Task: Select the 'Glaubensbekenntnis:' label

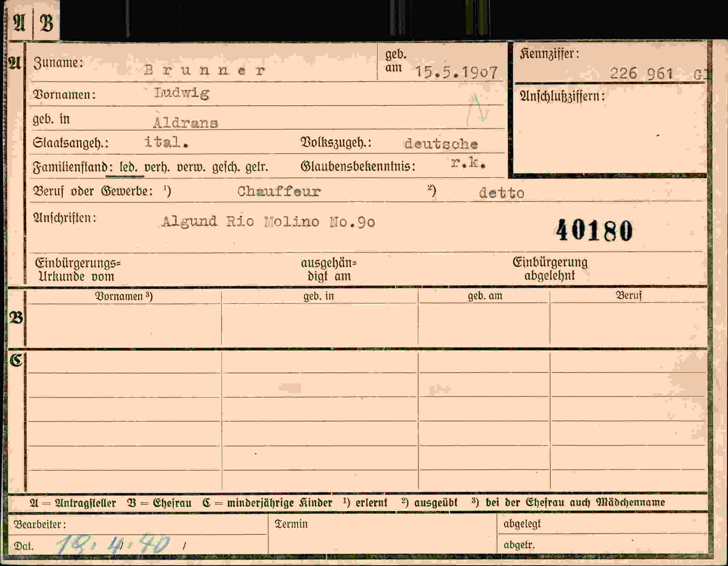Action: point(358,166)
